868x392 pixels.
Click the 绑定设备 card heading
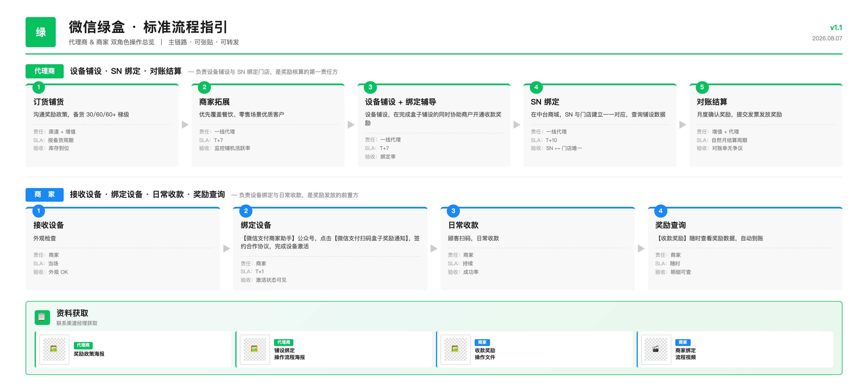coord(256,225)
